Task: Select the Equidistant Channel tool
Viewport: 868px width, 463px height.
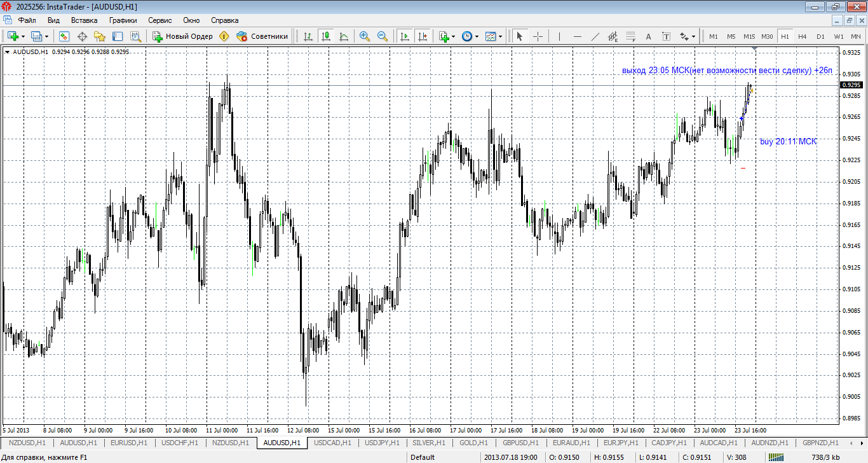Action: [x=613, y=36]
